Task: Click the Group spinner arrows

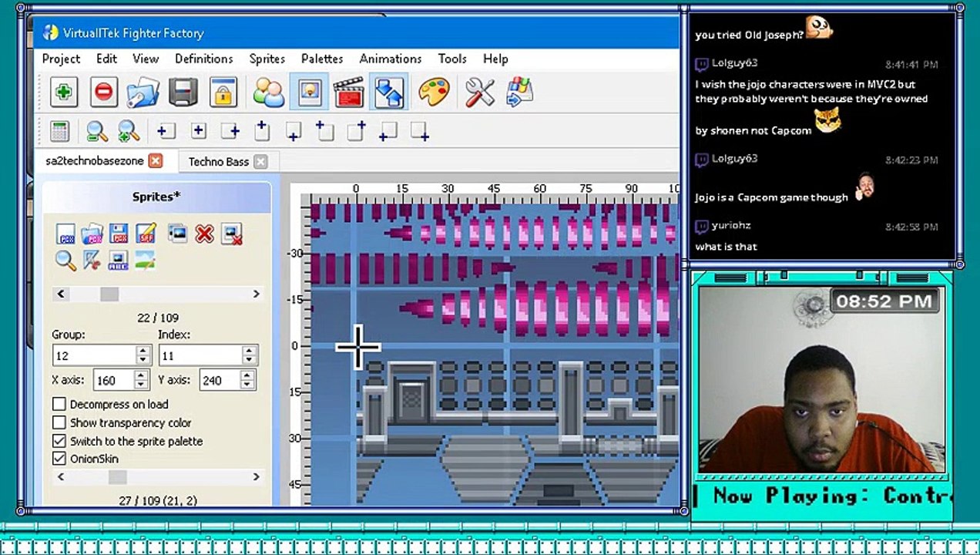Action: click(143, 355)
